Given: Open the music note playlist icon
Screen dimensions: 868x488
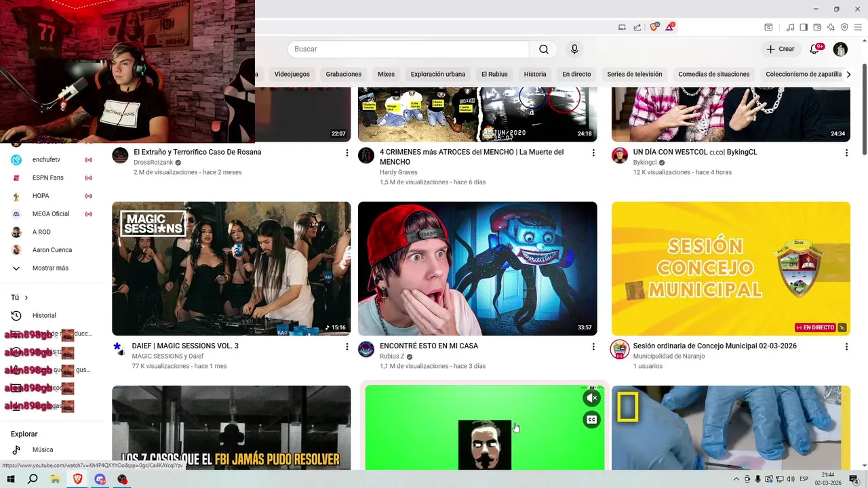Looking at the screenshot, I should point(790,27).
